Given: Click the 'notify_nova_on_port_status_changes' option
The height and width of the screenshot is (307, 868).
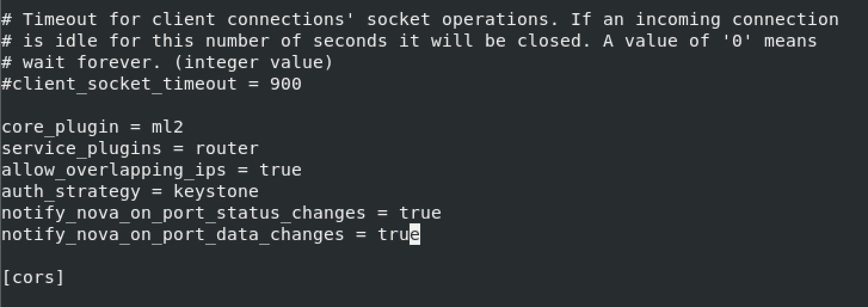Looking at the screenshot, I should [x=184, y=213].
